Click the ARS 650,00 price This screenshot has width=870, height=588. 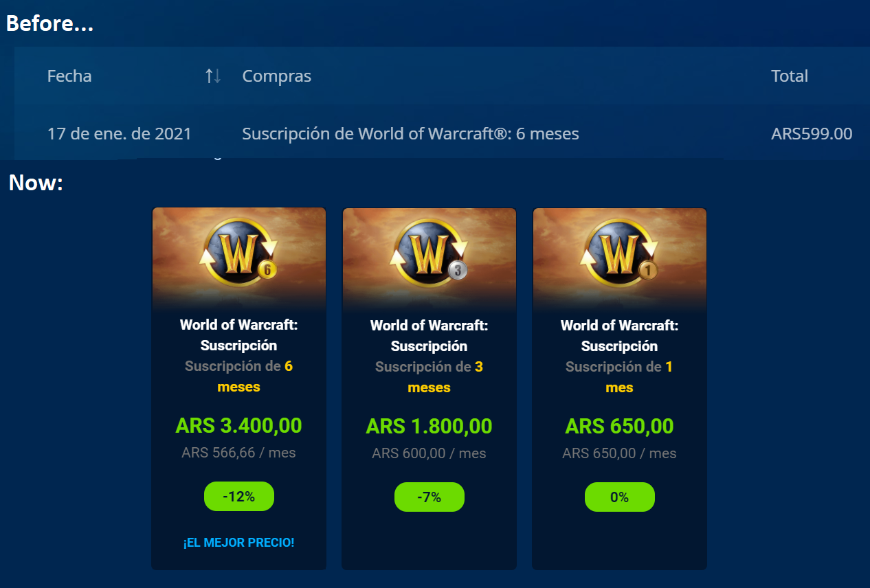[619, 427]
